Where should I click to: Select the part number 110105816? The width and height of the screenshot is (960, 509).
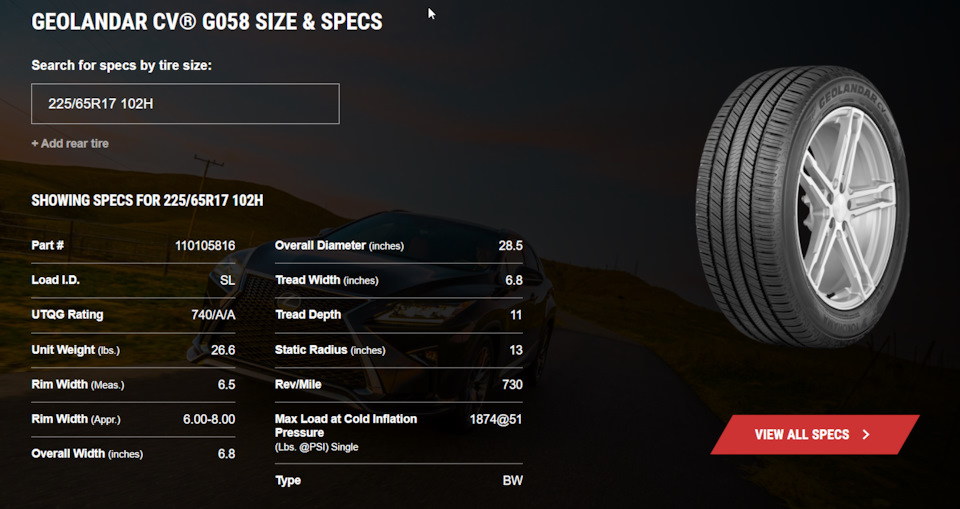point(204,246)
